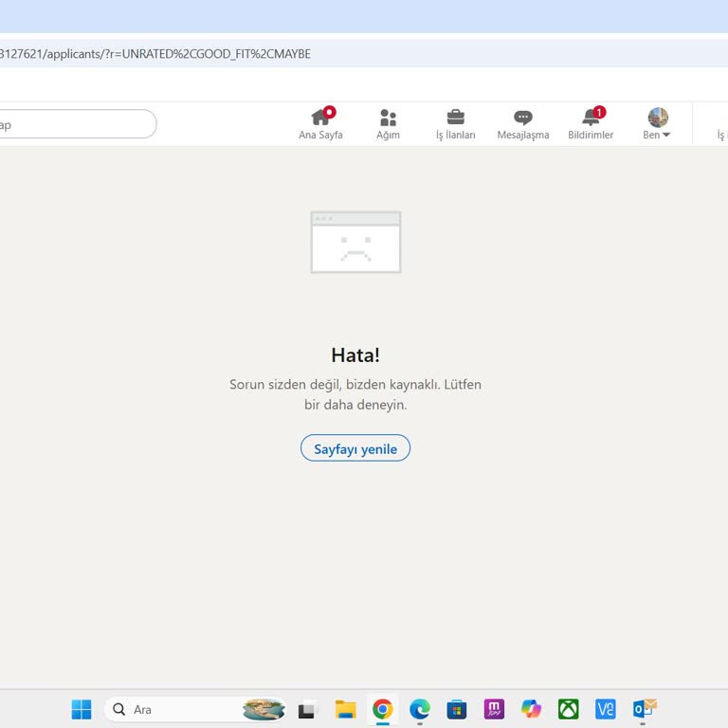Open Microsoft Store from the taskbar
This screenshot has width=728, height=728.
coord(457,709)
